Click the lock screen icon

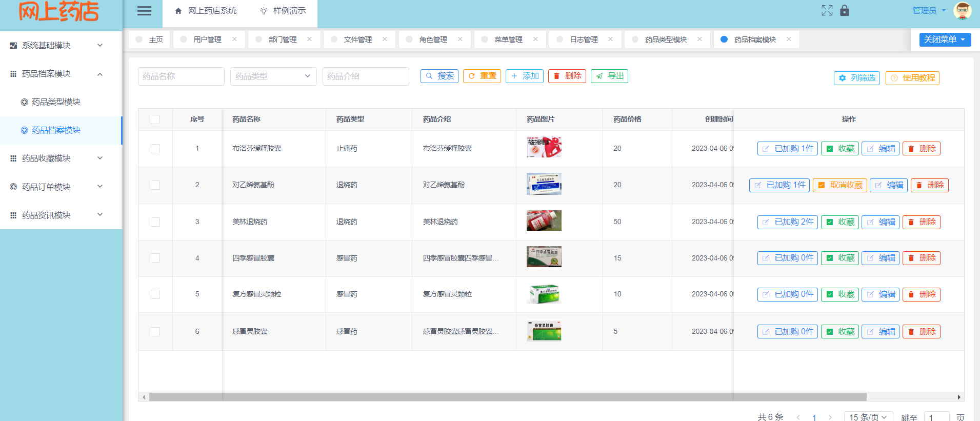point(844,10)
